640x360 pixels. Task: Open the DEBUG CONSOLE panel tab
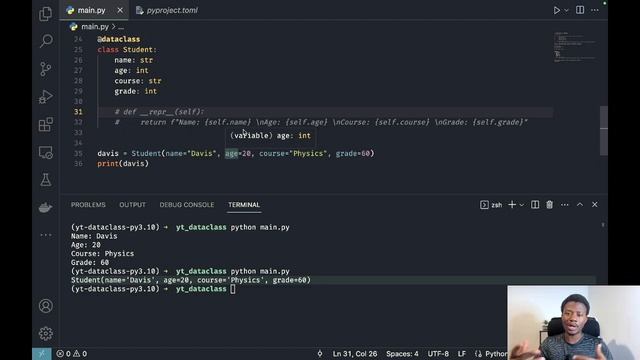point(187,205)
